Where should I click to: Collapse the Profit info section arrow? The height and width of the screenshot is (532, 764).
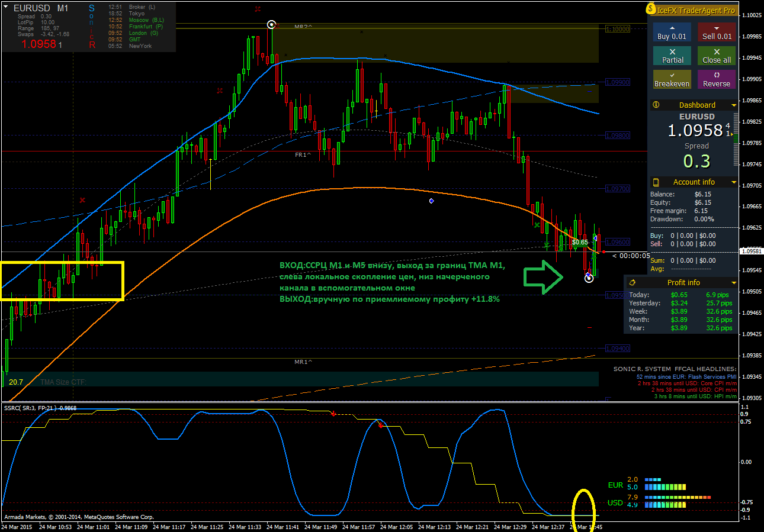734,283
